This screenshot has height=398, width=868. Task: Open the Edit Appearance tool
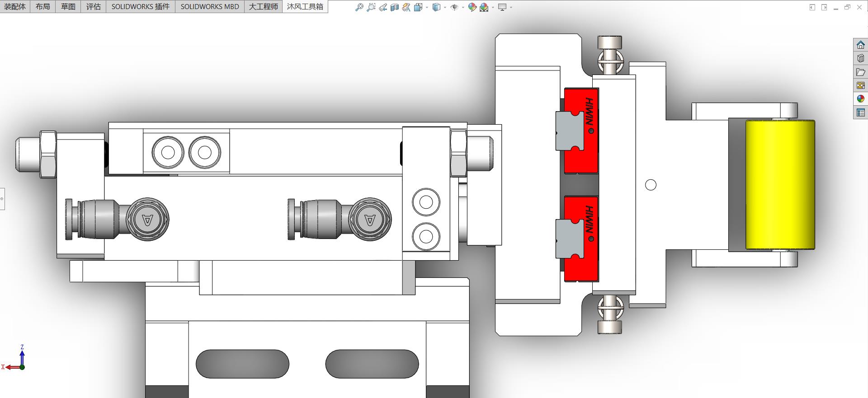pos(472,7)
